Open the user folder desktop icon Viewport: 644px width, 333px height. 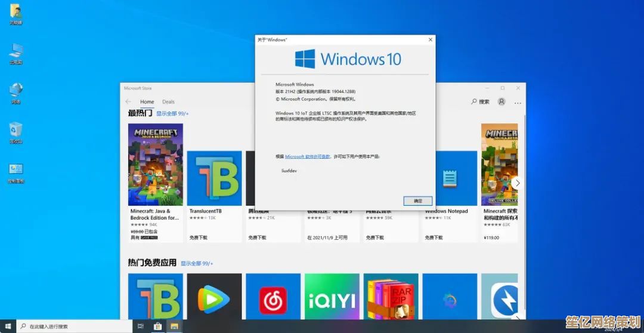[16, 14]
